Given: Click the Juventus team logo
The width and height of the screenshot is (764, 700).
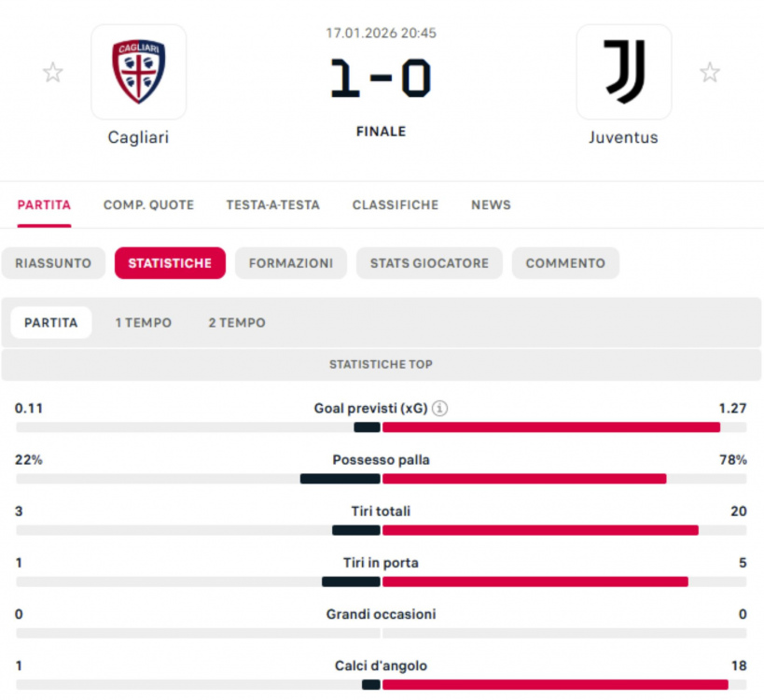Looking at the screenshot, I should 623,72.
